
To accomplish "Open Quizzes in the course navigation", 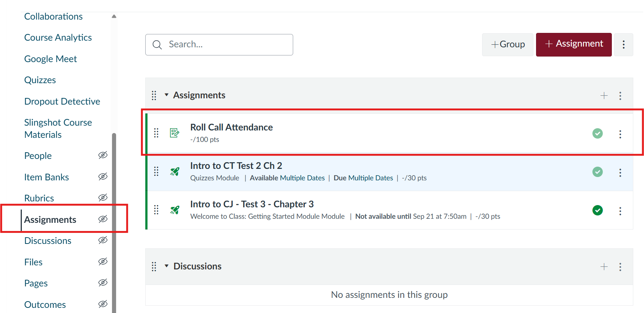I will pos(40,80).
